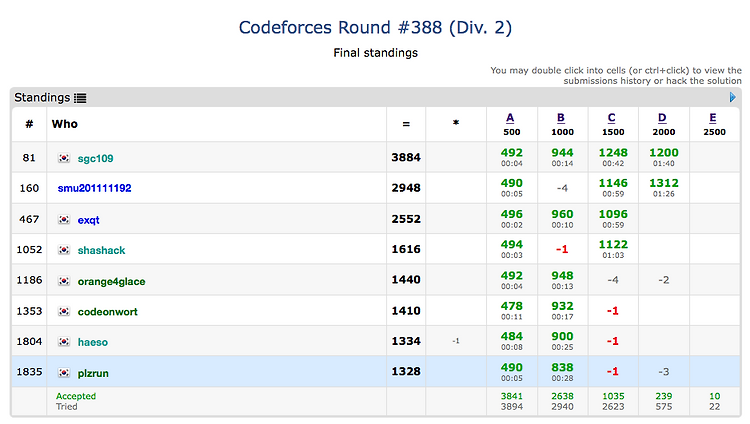This screenshot has width=750, height=424.
Task: Select shashack's red -1 in problem B
Action: (562, 249)
